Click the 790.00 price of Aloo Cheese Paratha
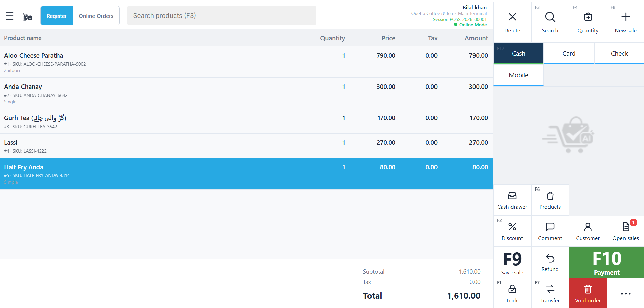644x308 pixels. 386,55
